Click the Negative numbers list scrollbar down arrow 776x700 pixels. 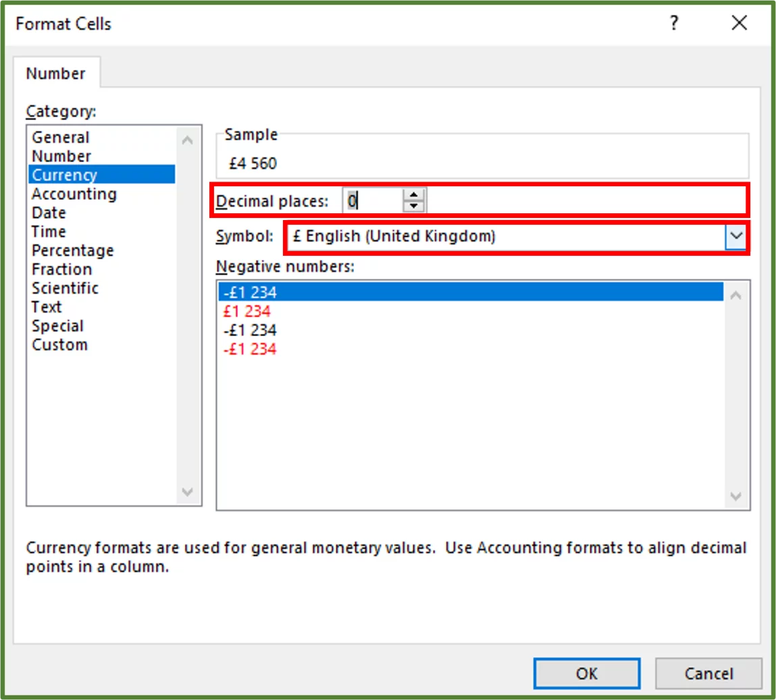point(736,497)
